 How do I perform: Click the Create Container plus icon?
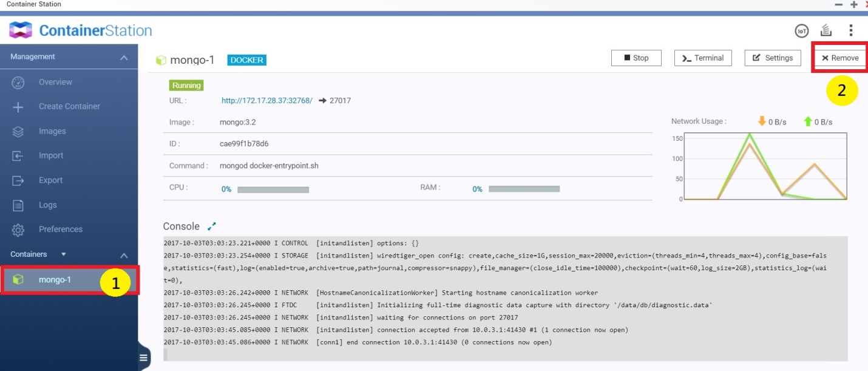[x=18, y=107]
